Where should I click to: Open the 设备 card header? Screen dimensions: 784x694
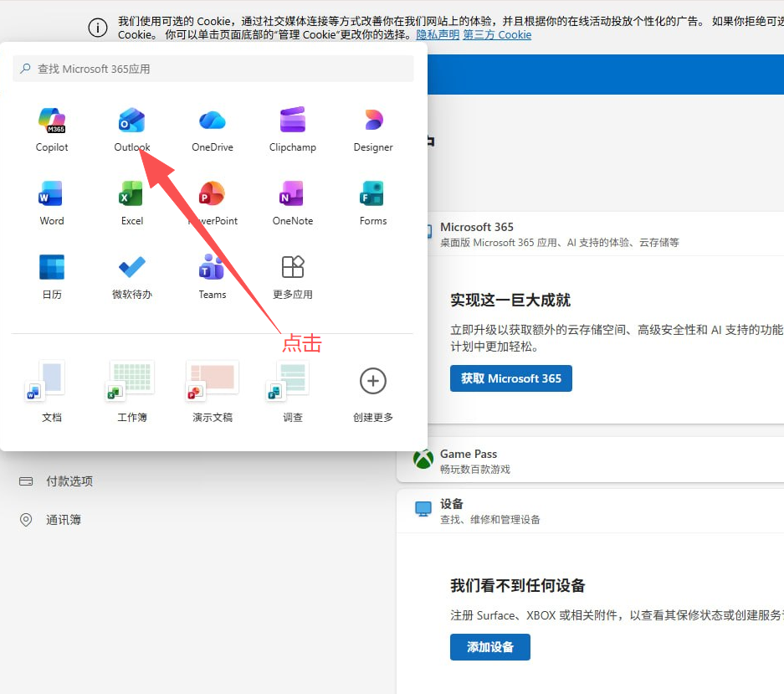click(590, 511)
